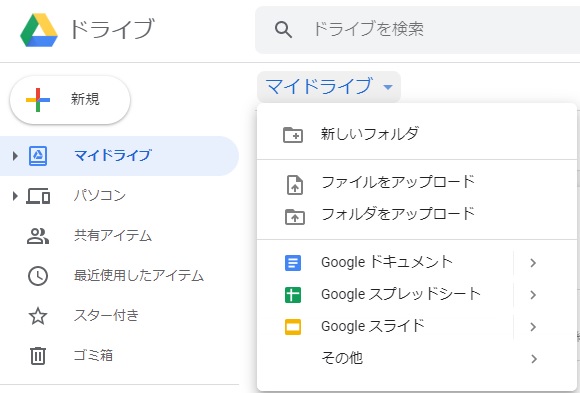Click the パソコン devices icon
Screen dimensions: 580x393
38,196
